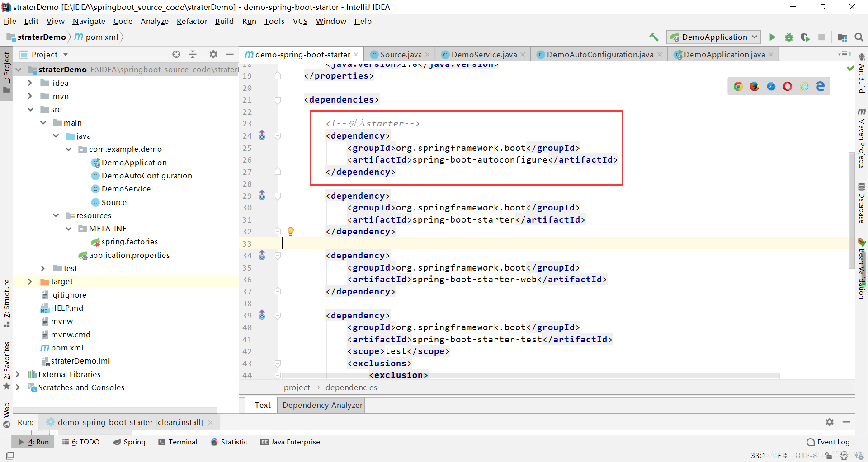The image size is (868, 462).
Task: Expand the .mvn folder
Action: (x=30, y=96)
